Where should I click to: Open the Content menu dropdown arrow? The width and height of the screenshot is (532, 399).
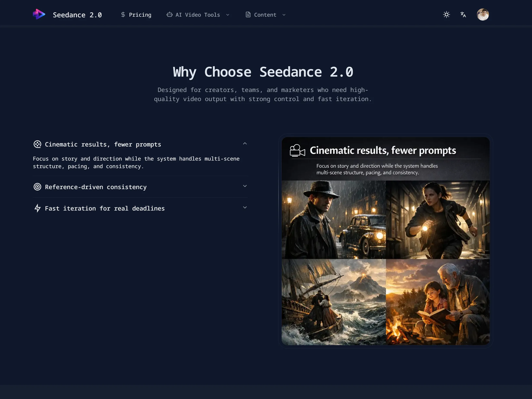coord(284,15)
